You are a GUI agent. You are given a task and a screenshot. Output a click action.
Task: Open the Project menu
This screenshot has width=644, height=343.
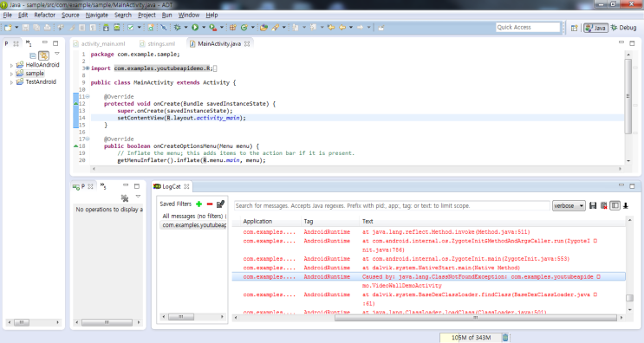(x=146, y=16)
